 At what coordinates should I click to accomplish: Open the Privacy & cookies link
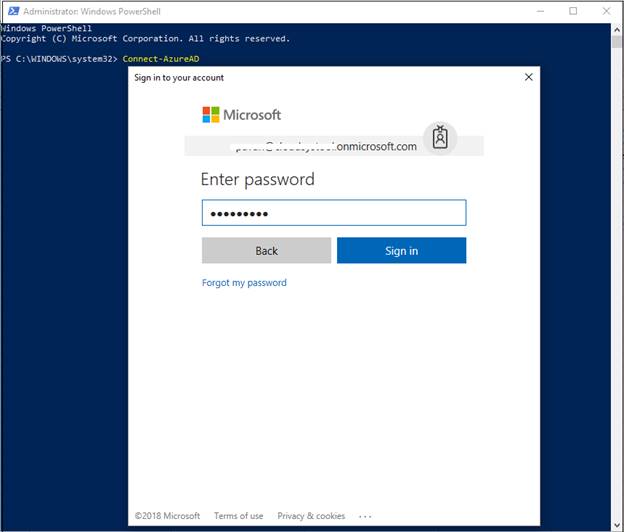[311, 516]
